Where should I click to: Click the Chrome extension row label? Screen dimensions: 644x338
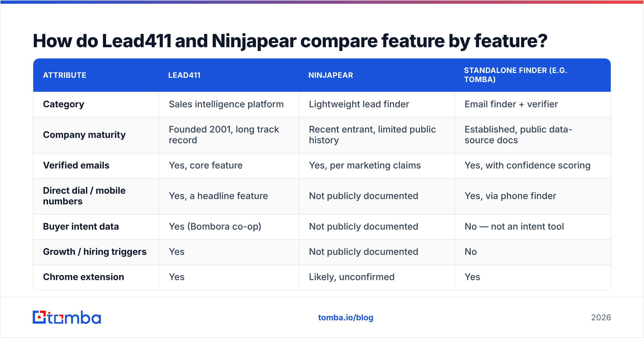(83, 277)
